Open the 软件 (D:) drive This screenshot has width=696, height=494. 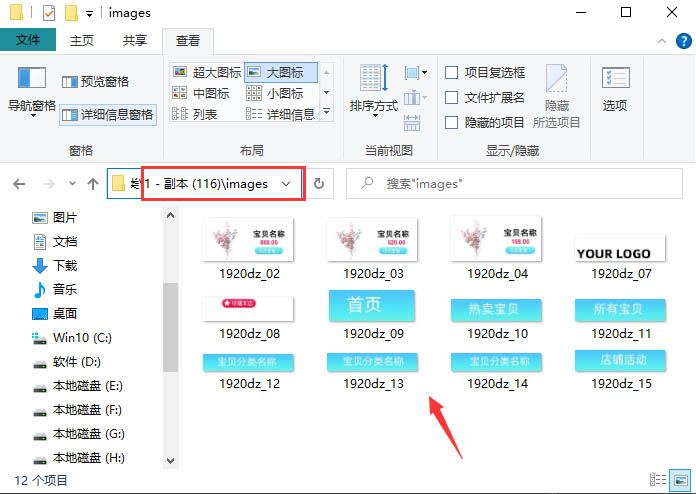67,362
